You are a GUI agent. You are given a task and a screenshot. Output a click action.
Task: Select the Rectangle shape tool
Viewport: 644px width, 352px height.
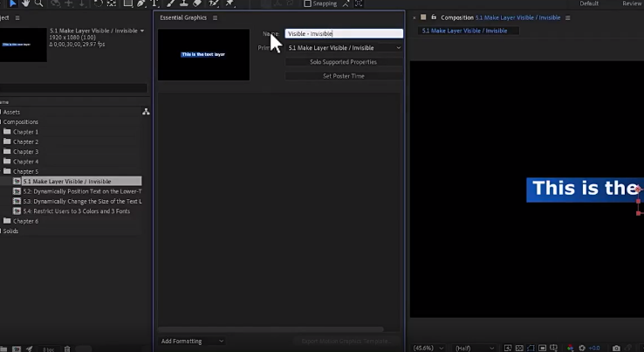coord(128,3)
